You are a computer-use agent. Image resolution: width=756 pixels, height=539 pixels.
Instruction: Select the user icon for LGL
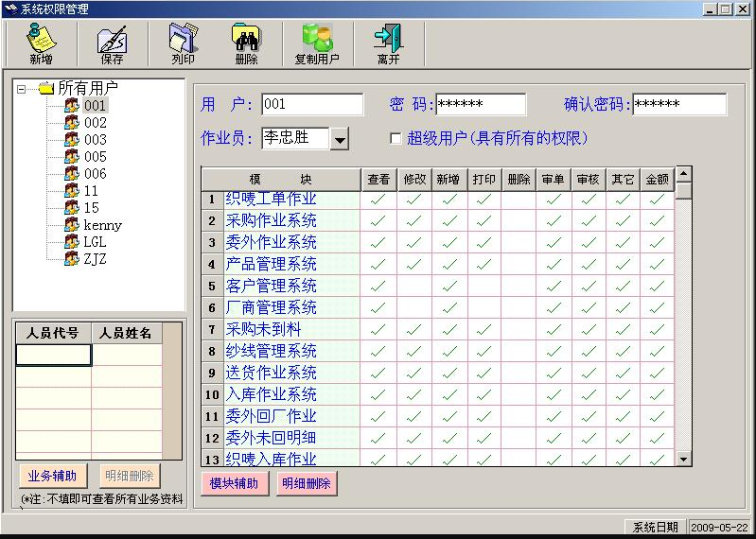71,241
